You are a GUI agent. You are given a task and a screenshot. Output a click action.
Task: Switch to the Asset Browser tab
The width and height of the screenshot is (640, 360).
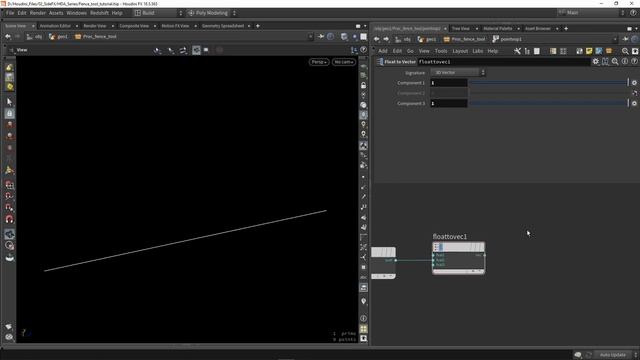coord(538,29)
